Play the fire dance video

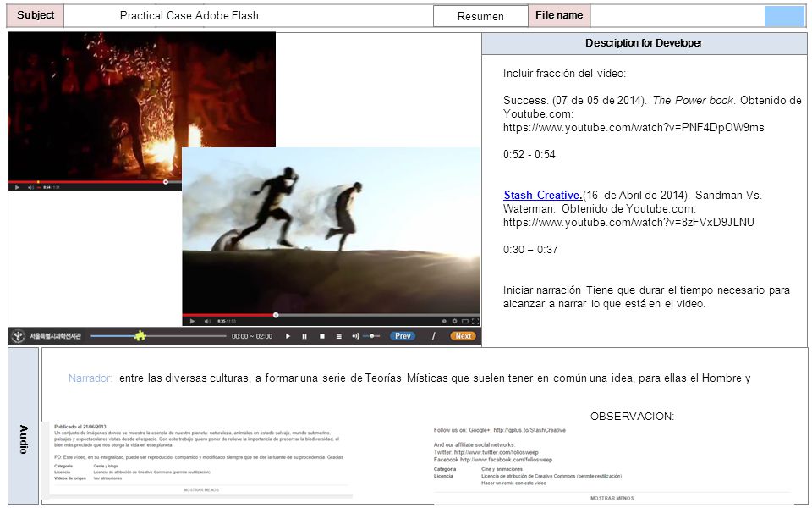pos(17,187)
